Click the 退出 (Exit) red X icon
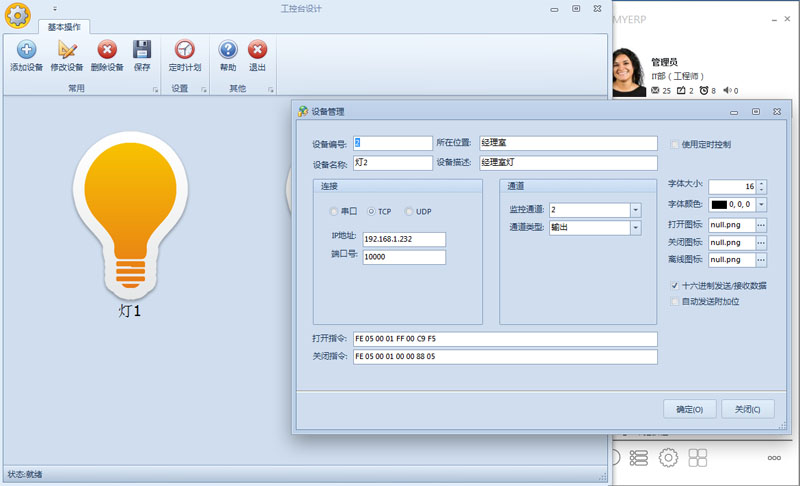 pos(257,50)
